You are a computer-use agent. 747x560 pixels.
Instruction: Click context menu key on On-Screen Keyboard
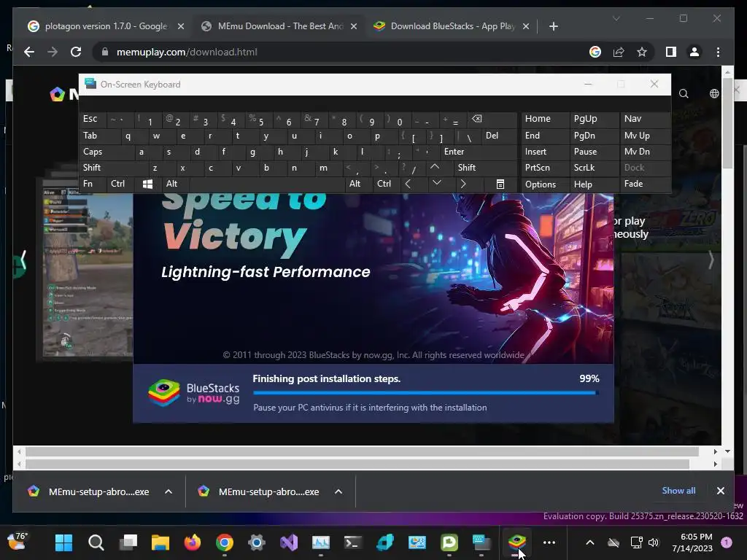[500, 184]
